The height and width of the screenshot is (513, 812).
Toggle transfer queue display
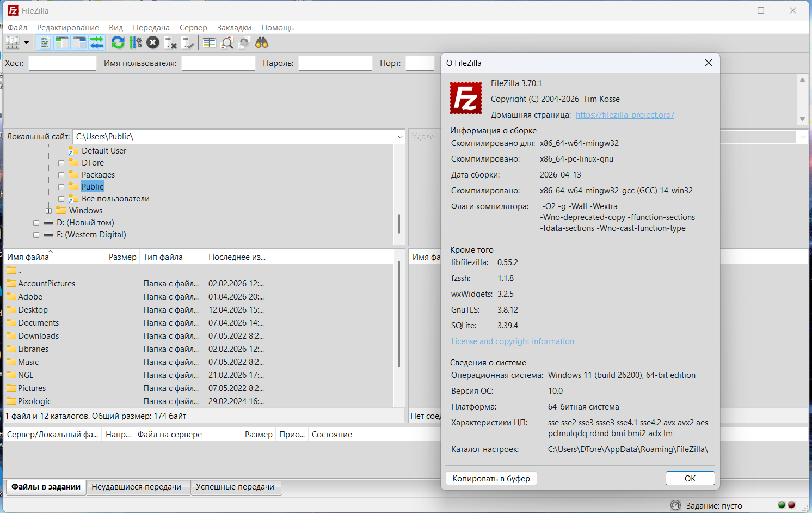click(97, 42)
